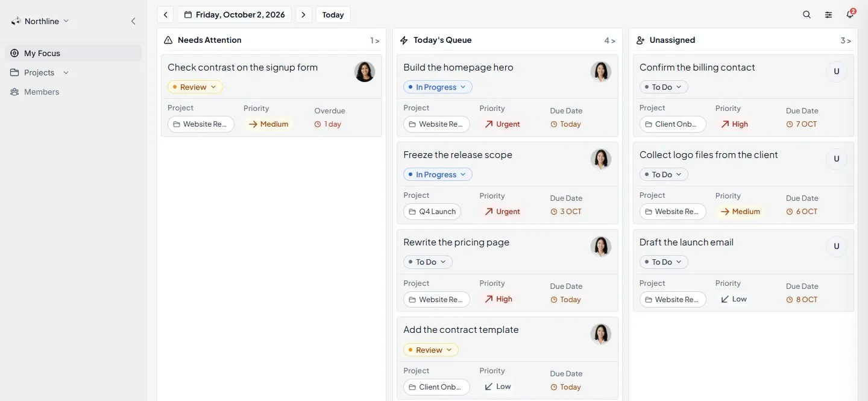Go to next day arrow
Screen dimensions: 868x401
tap(304, 14)
